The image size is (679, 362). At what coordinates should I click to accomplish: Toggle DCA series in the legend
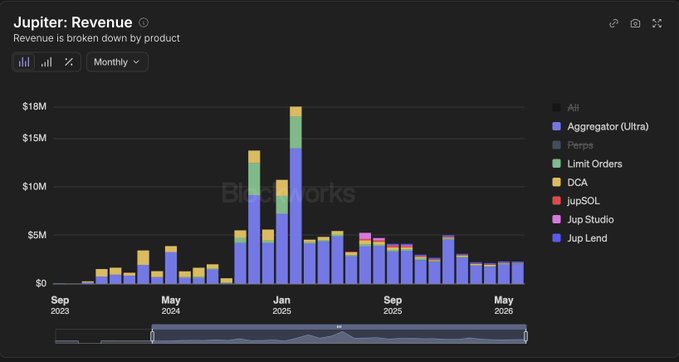click(570, 182)
